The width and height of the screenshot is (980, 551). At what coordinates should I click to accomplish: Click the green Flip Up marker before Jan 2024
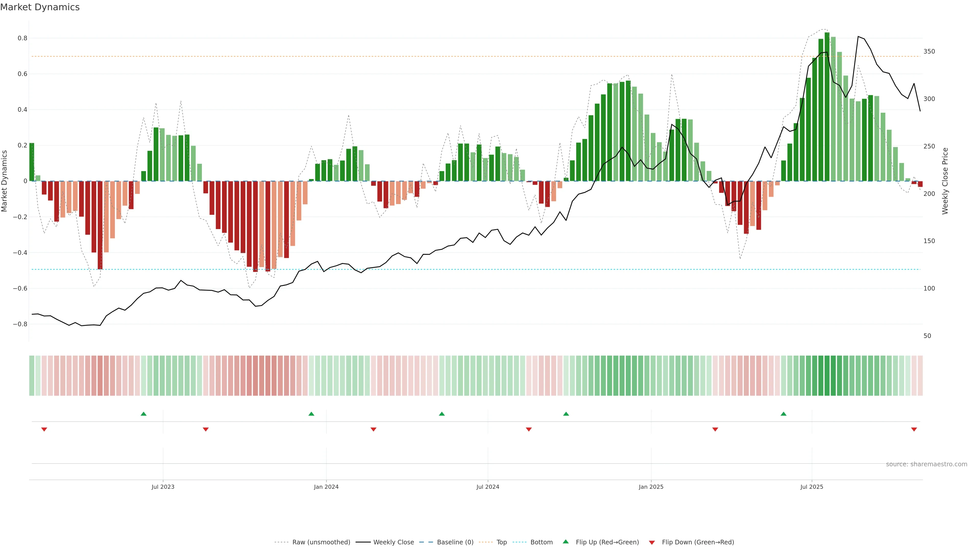click(x=311, y=414)
